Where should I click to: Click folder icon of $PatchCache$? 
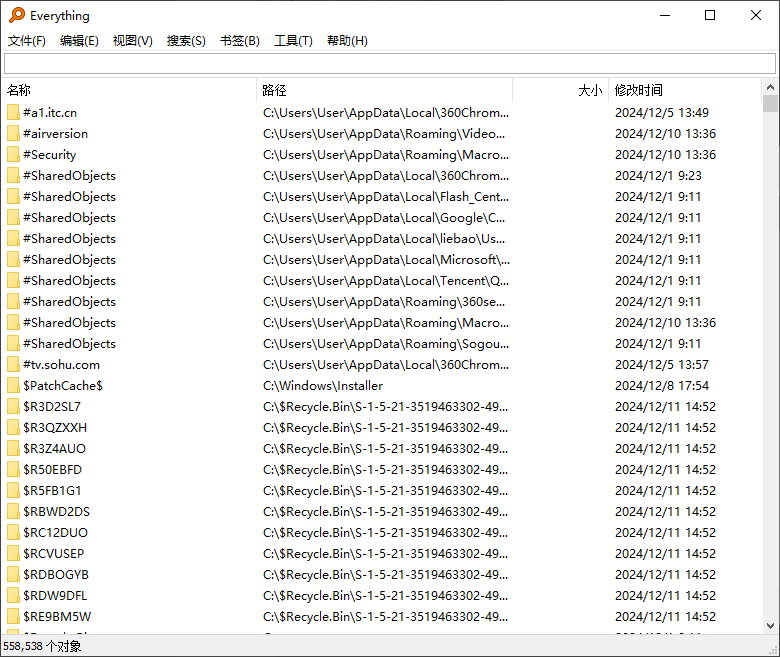13,386
